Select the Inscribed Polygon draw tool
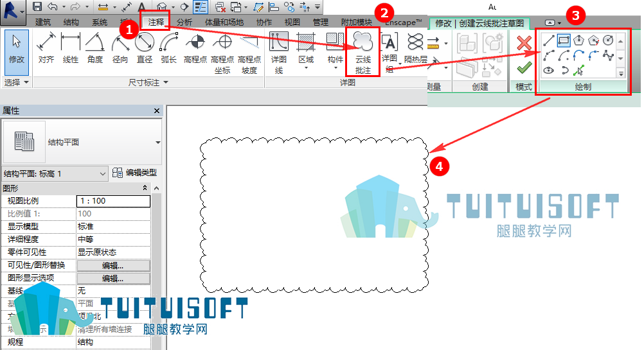 (578, 40)
